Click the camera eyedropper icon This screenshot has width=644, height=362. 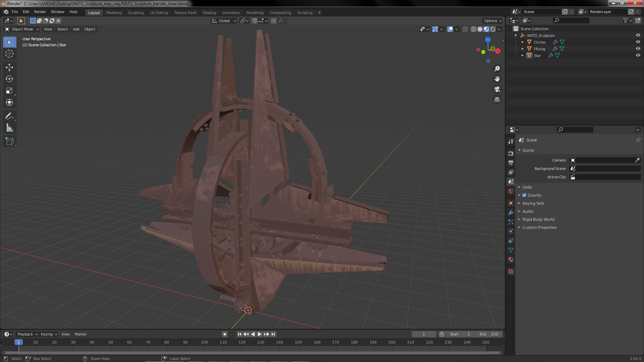tap(637, 160)
